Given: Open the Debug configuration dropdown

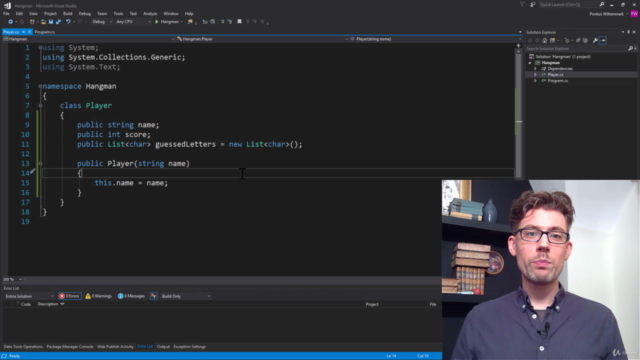Looking at the screenshot, I should (102, 22).
